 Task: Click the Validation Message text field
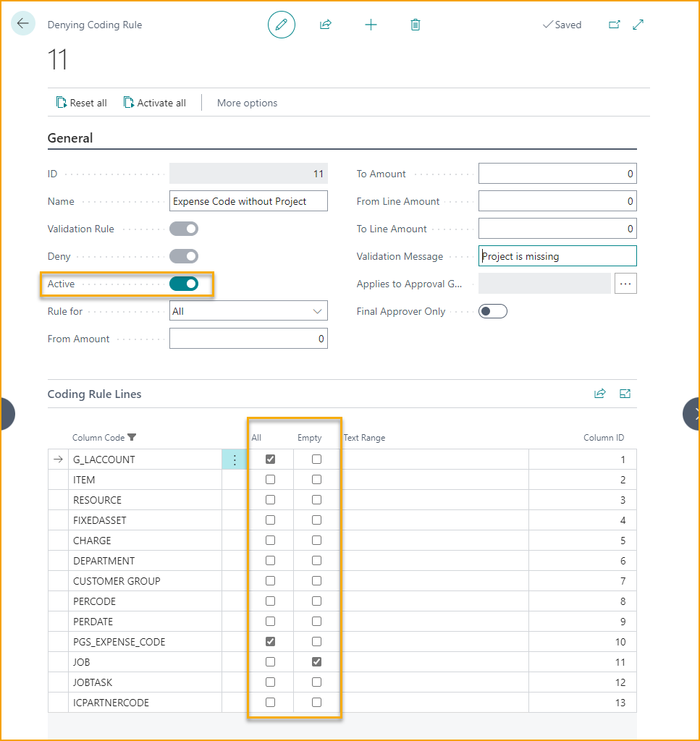click(x=557, y=256)
